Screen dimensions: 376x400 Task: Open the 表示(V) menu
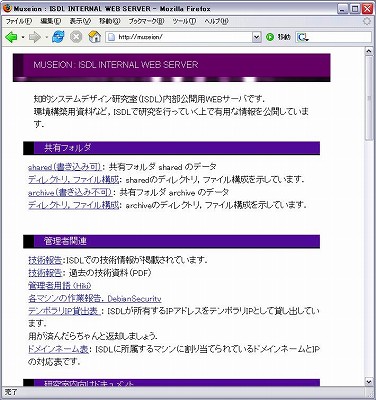click(x=80, y=21)
